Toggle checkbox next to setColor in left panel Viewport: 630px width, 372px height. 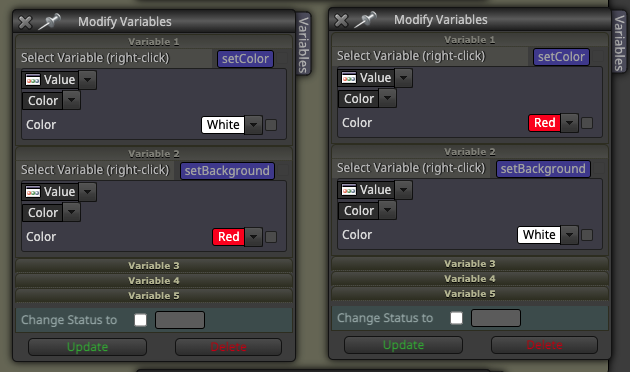[x=282, y=59]
